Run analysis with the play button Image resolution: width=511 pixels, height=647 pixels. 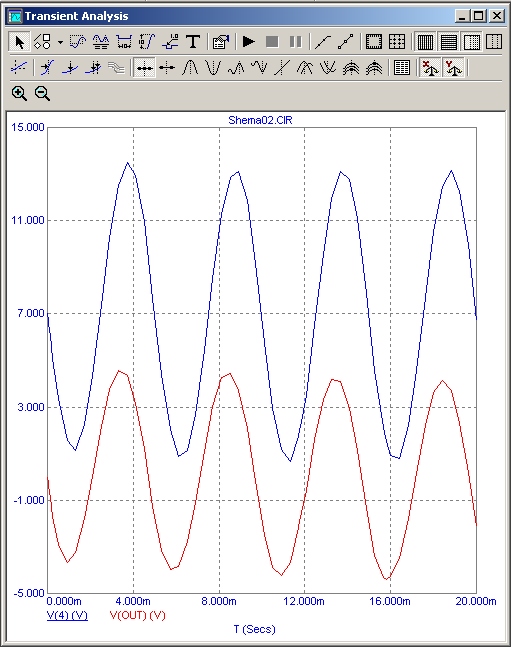248,42
